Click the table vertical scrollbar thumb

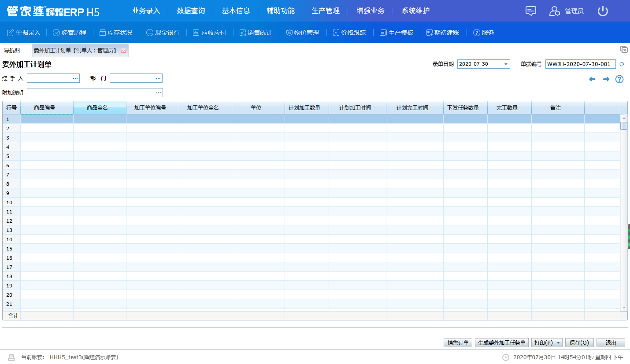tap(624, 126)
